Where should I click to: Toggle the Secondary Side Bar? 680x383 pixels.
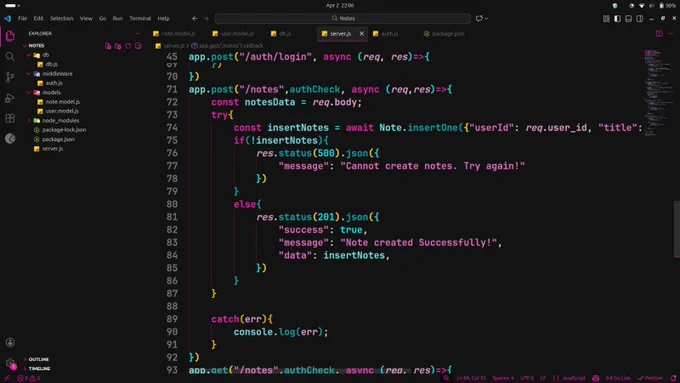[x=640, y=19]
